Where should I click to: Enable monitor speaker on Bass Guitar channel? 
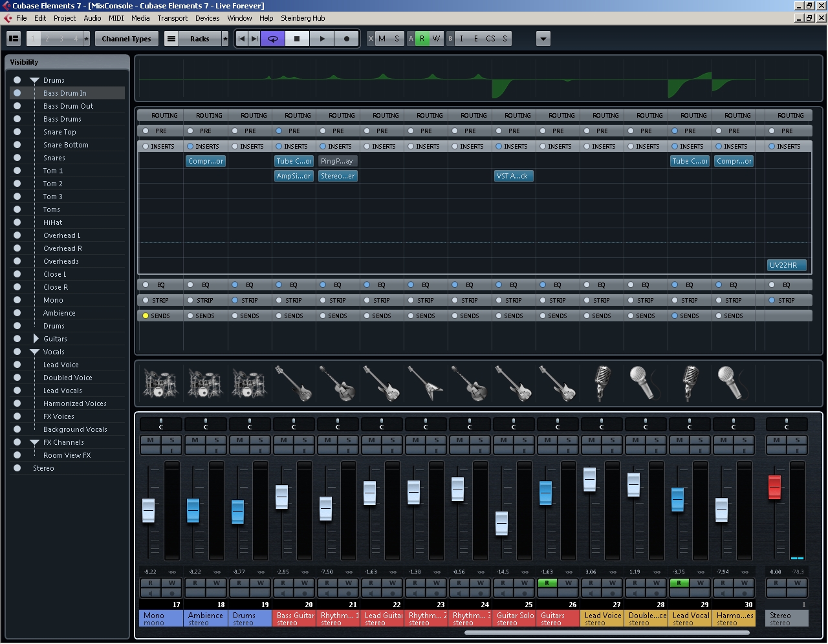pyautogui.click(x=283, y=592)
